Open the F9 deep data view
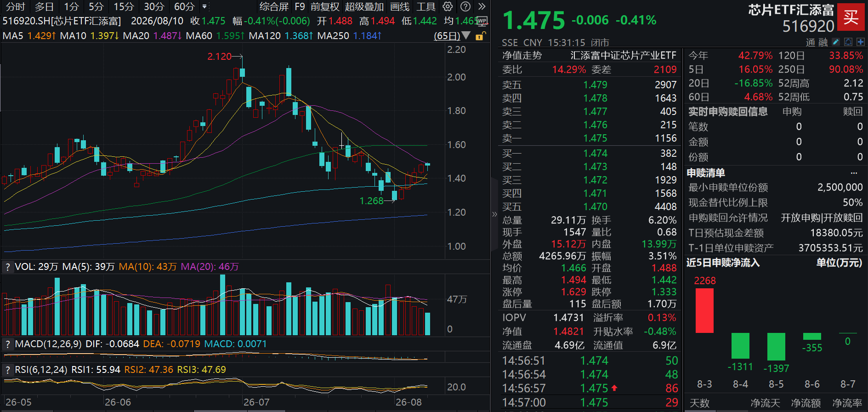868x412 pixels. pos(300,6)
